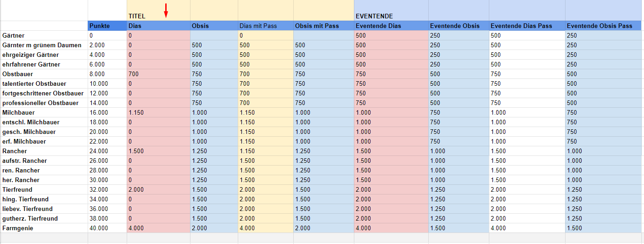Image resolution: width=644 pixels, height=244 pixels.
Task: Click the Rancher row label cell
Action: (44, 151)
